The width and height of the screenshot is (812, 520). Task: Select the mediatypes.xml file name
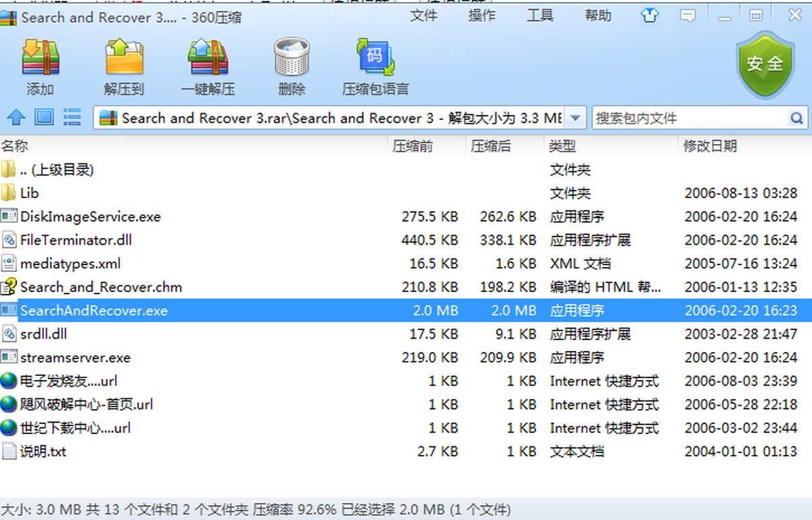[x=70, y=264]
